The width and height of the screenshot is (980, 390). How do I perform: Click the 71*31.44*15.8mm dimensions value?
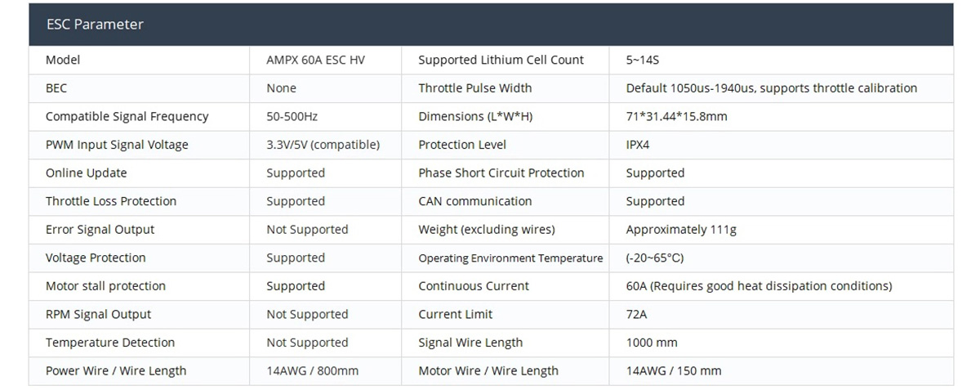676,116
